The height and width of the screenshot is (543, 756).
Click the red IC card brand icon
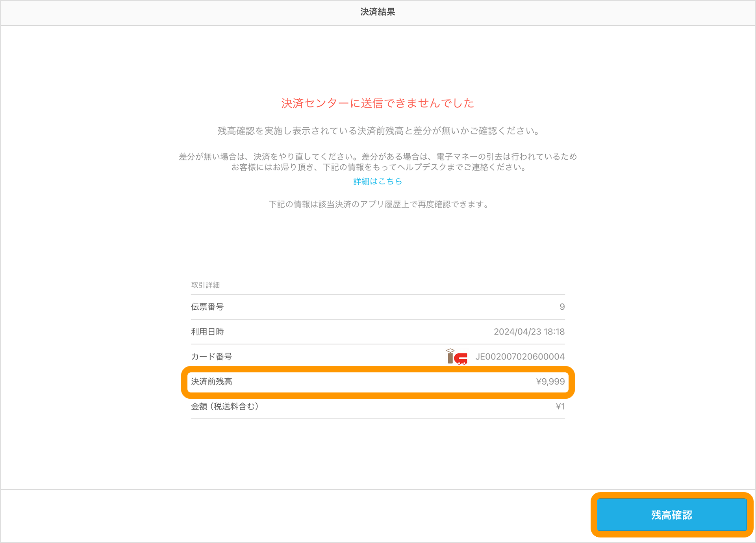tap(457, 357)
